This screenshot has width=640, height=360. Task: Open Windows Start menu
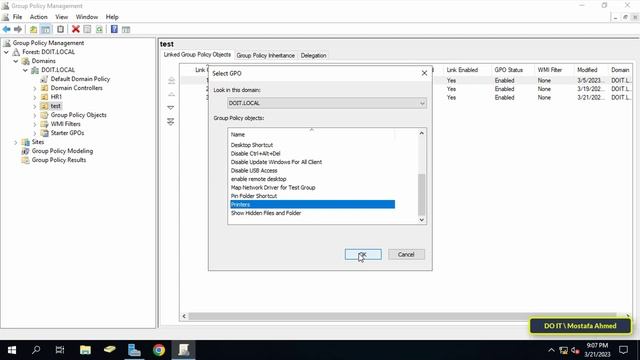[12, 350]
